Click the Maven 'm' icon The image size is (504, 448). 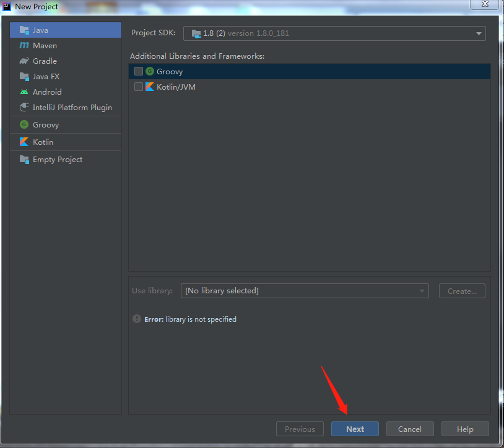(x=24, y=45)
